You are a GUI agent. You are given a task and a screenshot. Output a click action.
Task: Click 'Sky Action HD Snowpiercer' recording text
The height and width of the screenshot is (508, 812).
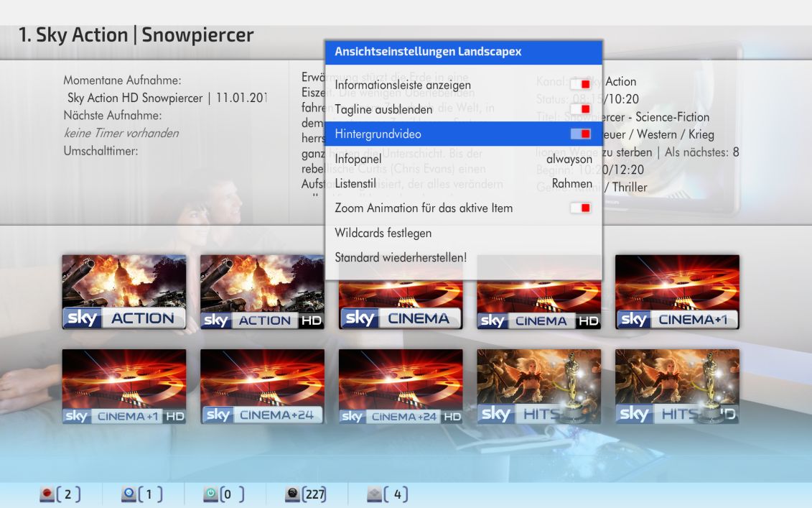click(x=135, y=98)
